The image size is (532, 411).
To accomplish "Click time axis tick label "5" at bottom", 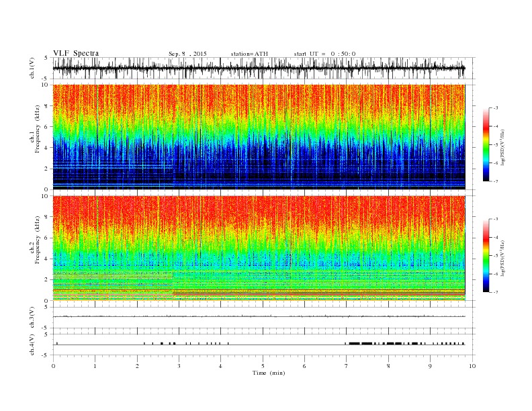I will tap(263, 366).
